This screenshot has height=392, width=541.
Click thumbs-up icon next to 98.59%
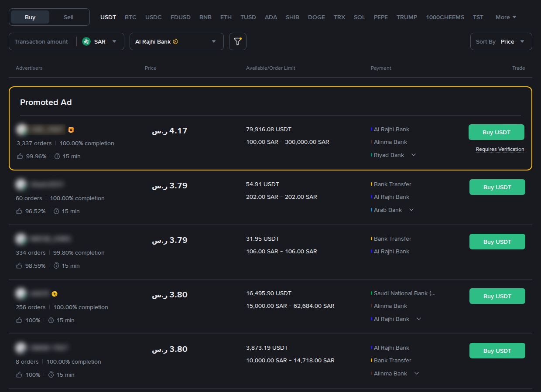click(x=19, y=266)
